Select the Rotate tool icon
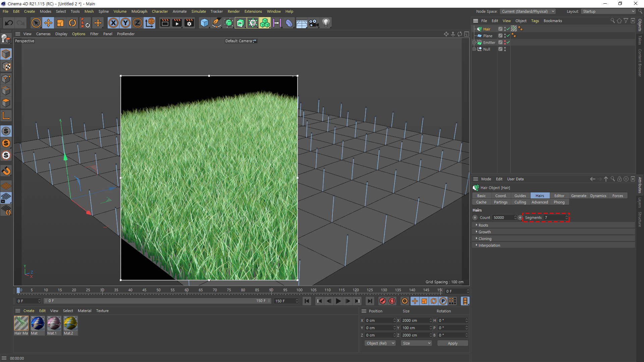Screen dimensions: 644x362 (x=72, y=23)
